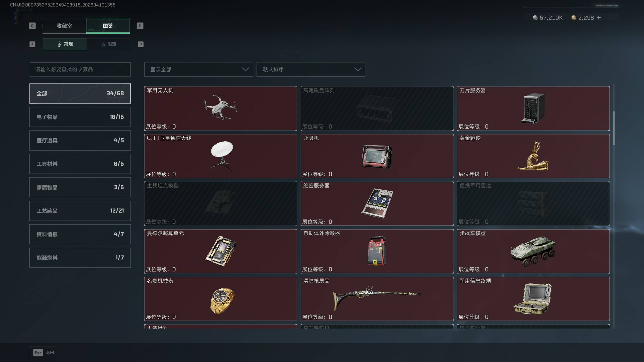Select the 曼德尔超算单元 chip icon
This screenshot has width=644, height=362.
tap(221, 251)
